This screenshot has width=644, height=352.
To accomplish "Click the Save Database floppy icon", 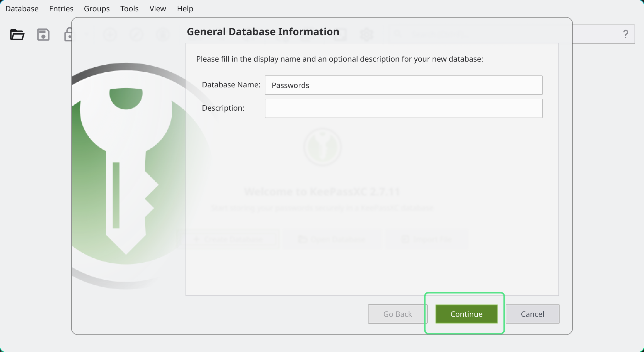I will pos(43,35).
